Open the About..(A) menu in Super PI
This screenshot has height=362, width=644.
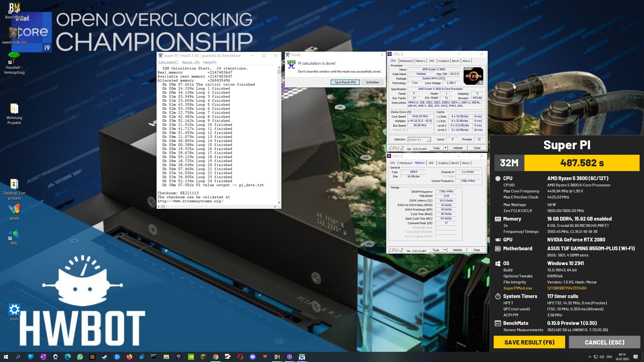[x=191, y=62]
